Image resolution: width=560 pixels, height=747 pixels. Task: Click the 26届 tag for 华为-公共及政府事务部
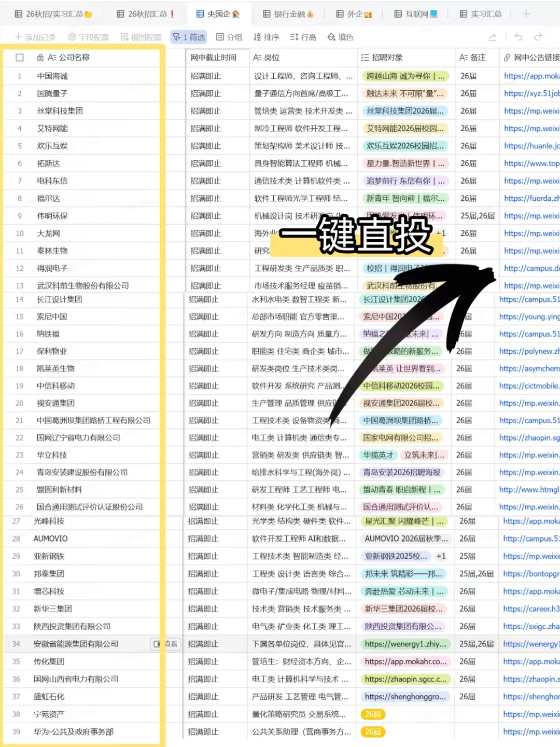(373, 731)
